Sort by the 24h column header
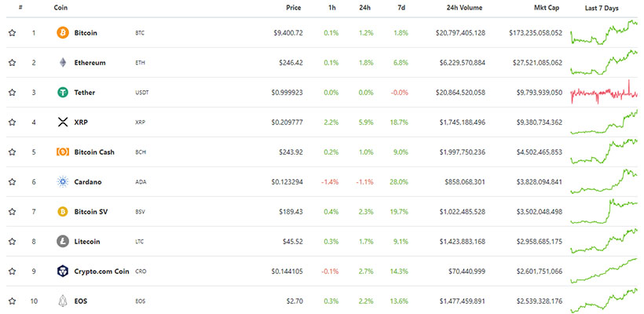The width and height of the screenshot is (644, 314). click(366, 8)
